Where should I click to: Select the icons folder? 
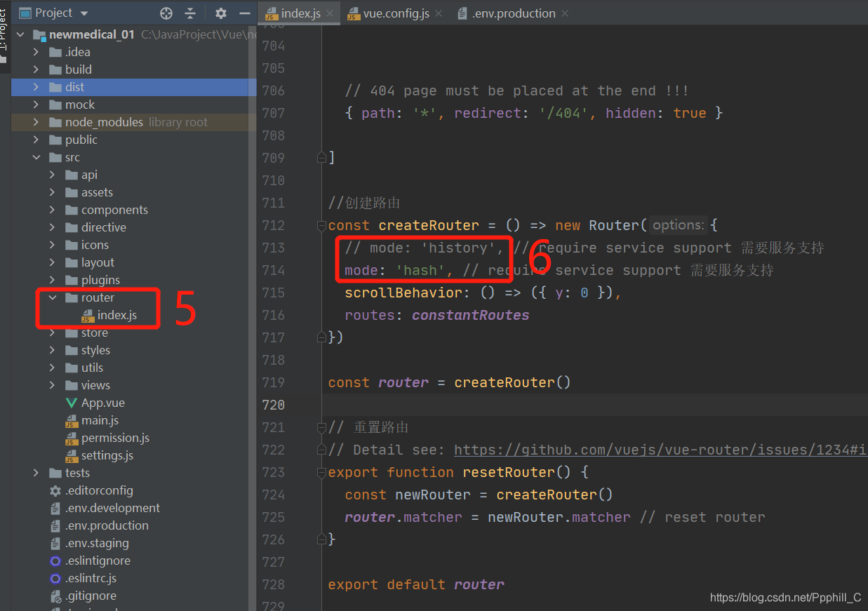[x=95, y=245]
